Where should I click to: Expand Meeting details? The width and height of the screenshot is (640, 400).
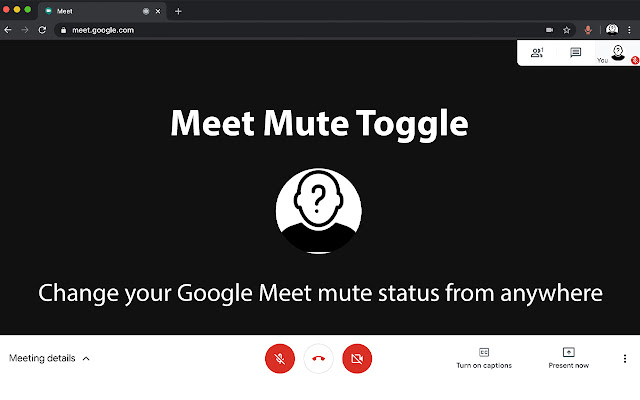click(x=49, y=358)
